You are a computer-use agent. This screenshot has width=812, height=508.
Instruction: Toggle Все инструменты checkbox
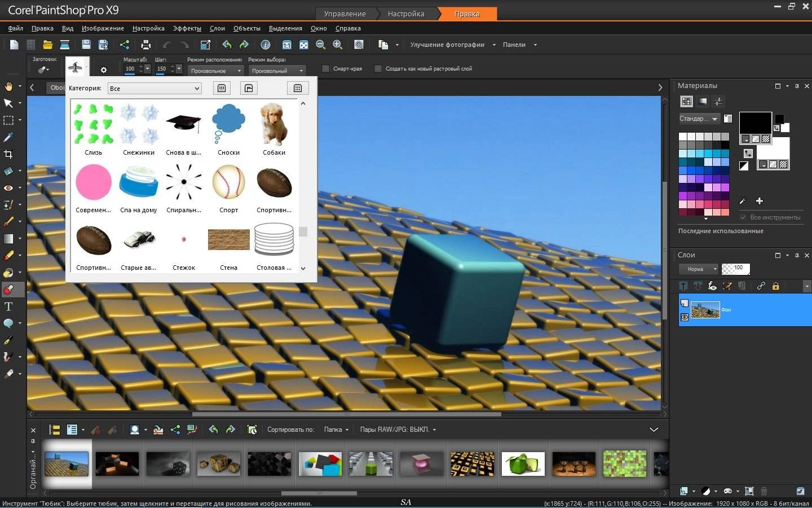click(743, 217)
